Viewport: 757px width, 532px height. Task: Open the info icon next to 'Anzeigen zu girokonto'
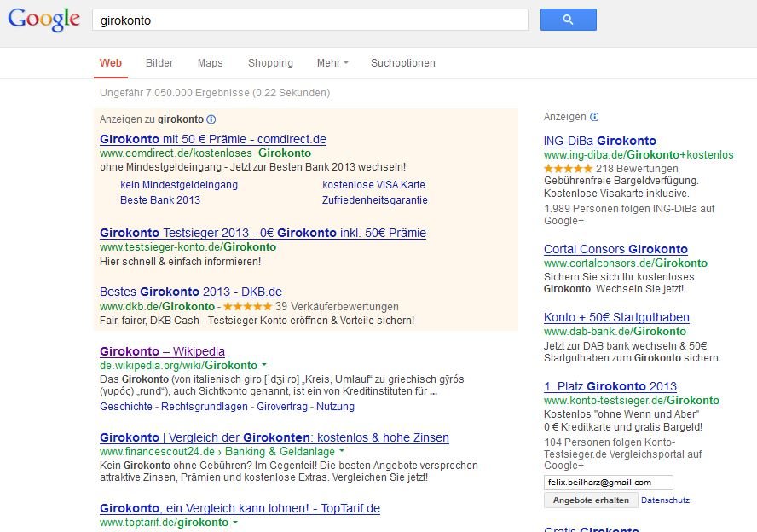211,119
